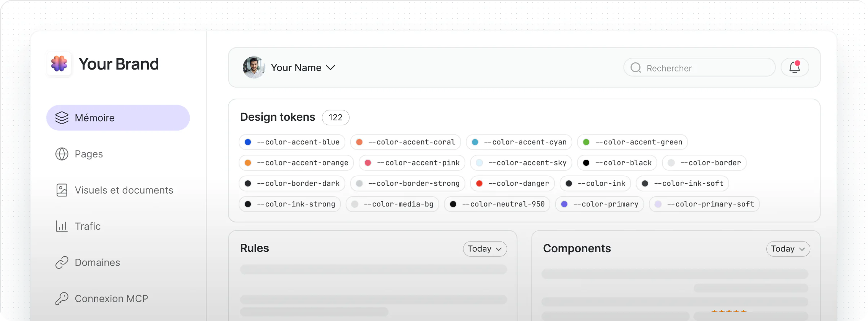The height and width of the screenshot is (321, 868).
Task: Click the --color-media-bg token chip
Action: 392,204
